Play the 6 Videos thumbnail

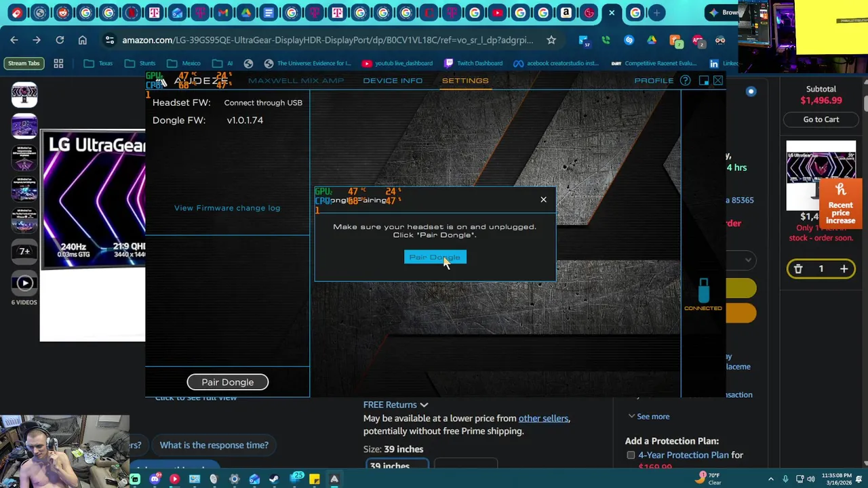point(24,283)
